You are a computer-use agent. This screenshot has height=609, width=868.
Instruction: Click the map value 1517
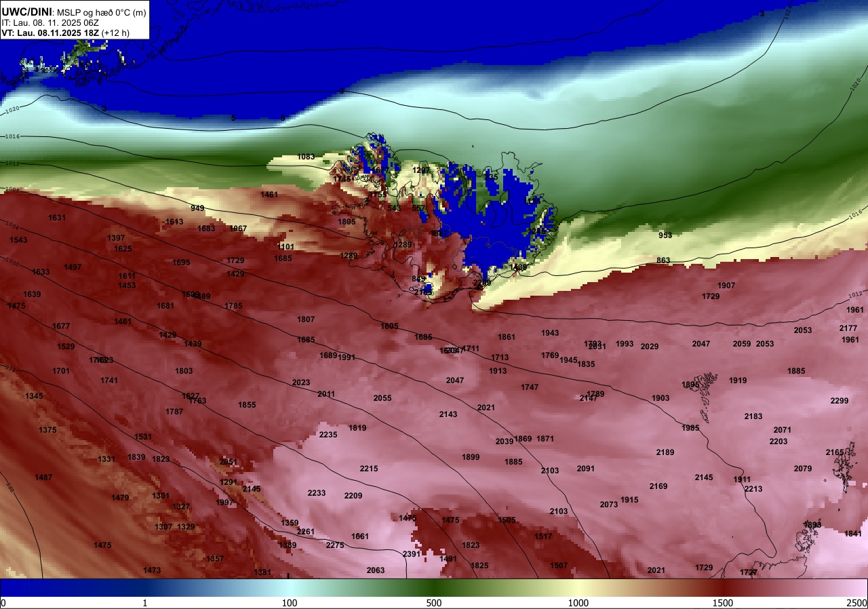[543, 536]
